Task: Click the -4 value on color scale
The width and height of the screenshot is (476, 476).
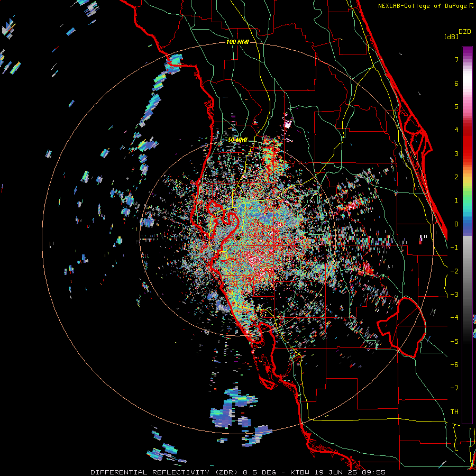Action: point(454,318)
